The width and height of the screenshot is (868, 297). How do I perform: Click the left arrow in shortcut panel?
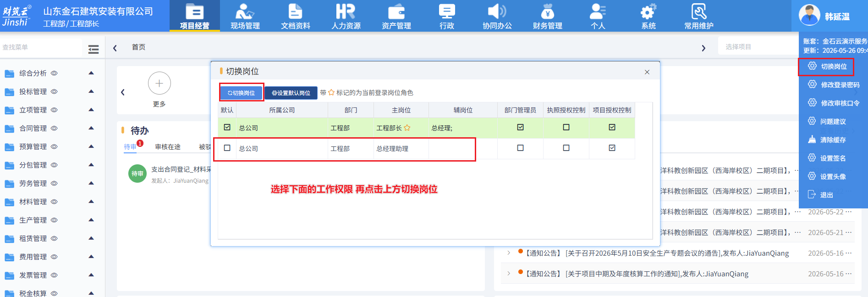[x=123, y=92]
